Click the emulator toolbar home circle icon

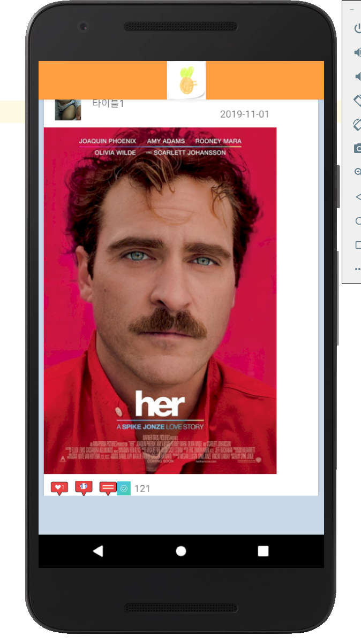(358, 221)
